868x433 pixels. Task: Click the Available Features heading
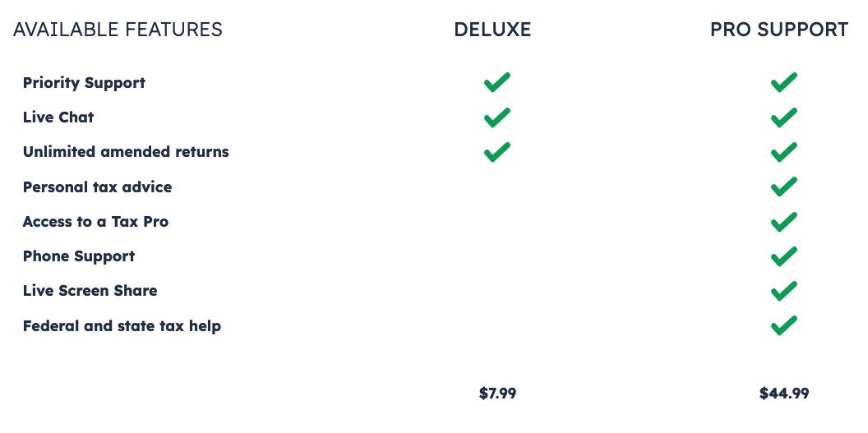[118, 30]
